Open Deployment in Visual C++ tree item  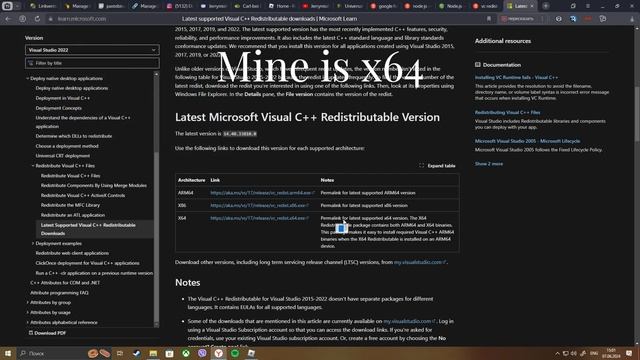(x=63, y=98)
